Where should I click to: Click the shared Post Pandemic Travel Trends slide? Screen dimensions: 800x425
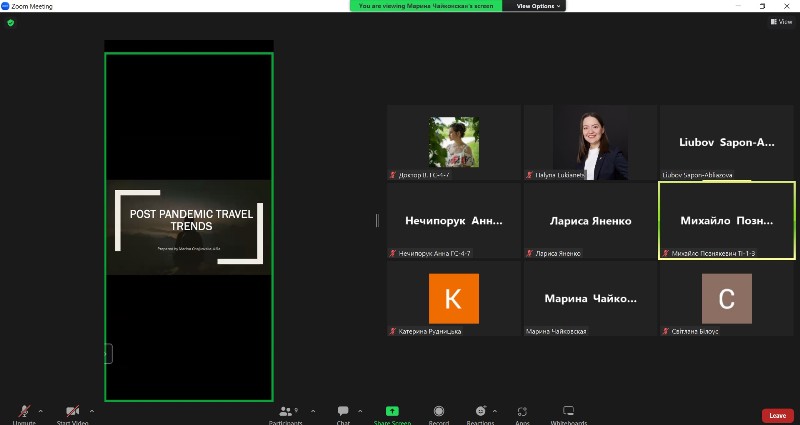pos(189,227)
